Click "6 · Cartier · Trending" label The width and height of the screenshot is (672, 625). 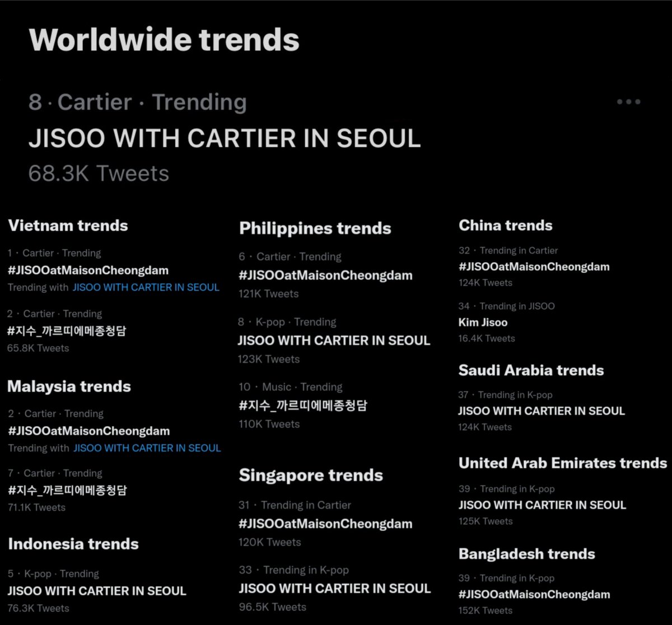(290, 256)
